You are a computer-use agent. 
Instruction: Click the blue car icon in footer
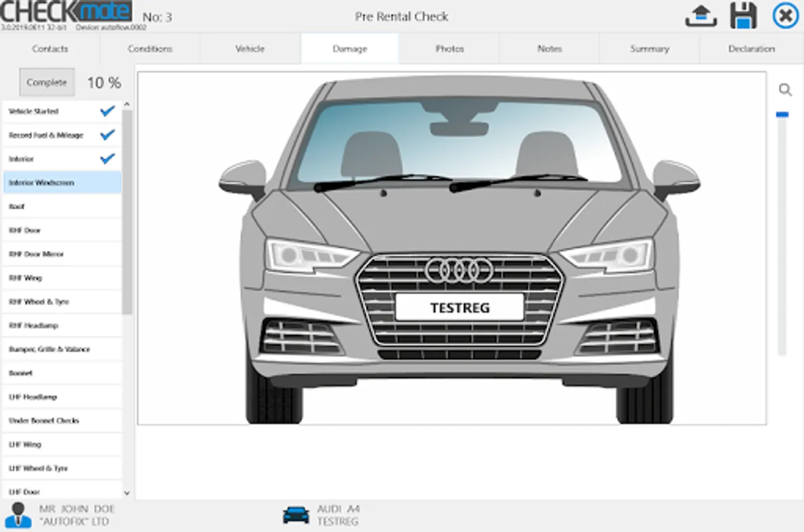point(296,515)
